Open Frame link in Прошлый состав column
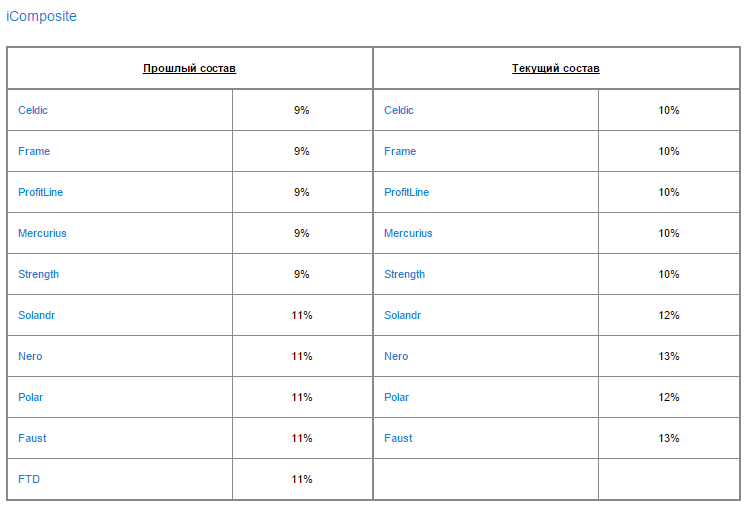747x507 pixels. tap(34, 151)
